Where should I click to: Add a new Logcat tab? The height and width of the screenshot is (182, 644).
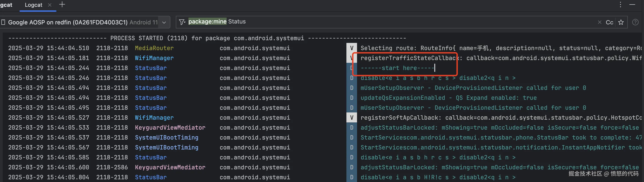pos(62,5)
